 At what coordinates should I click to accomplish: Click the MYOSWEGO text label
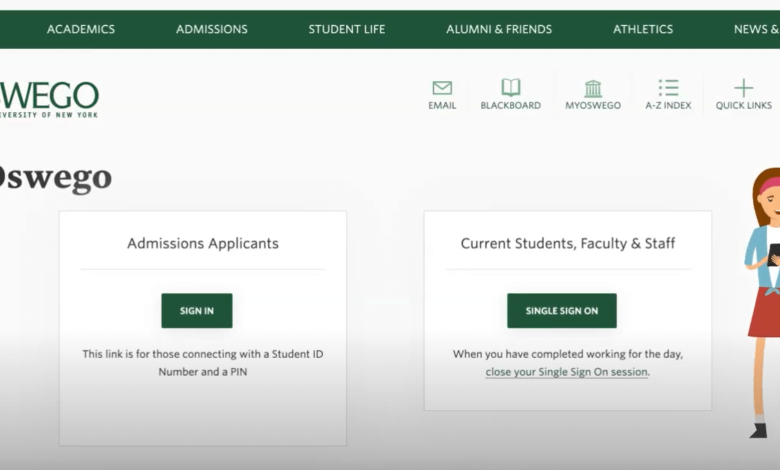592,105
